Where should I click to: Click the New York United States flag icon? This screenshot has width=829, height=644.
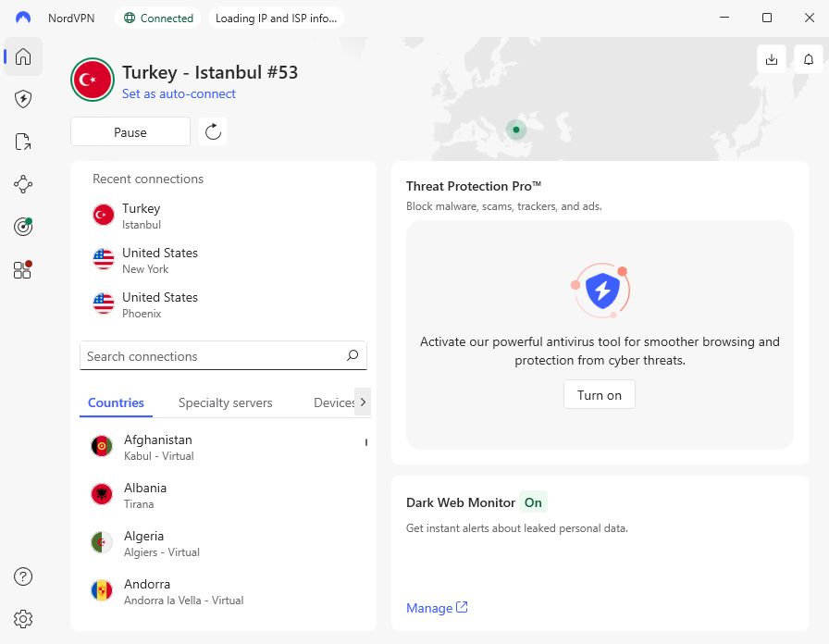[103, 260]
